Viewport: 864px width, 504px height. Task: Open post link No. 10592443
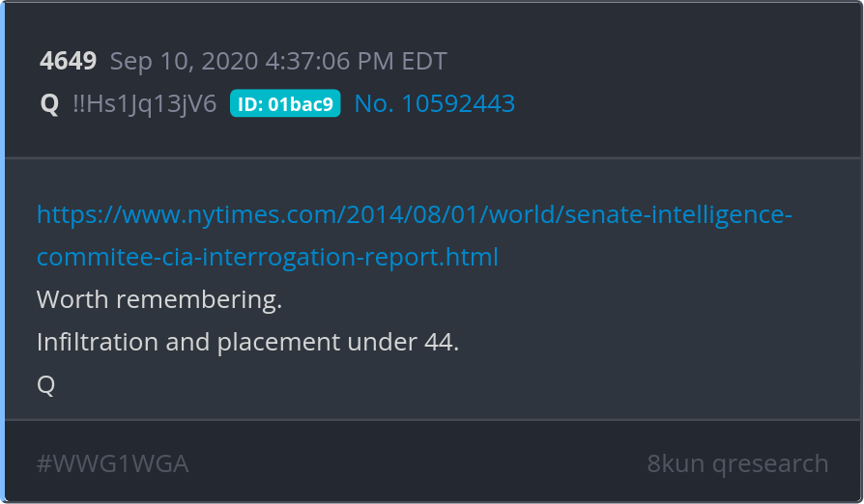point(435,103)
